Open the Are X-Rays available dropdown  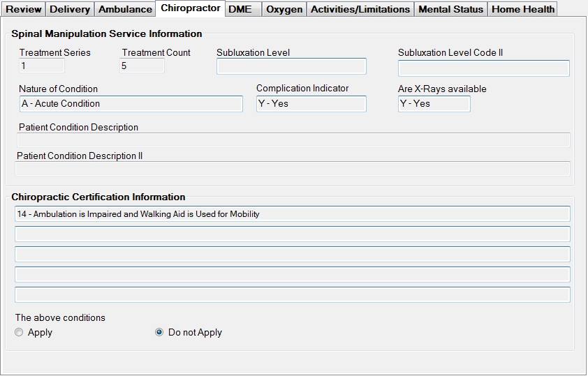click(434, 104)
